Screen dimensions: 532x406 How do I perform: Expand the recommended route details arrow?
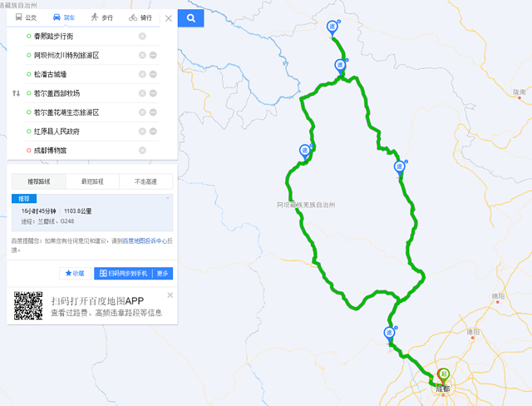click(x=168, y=198)
